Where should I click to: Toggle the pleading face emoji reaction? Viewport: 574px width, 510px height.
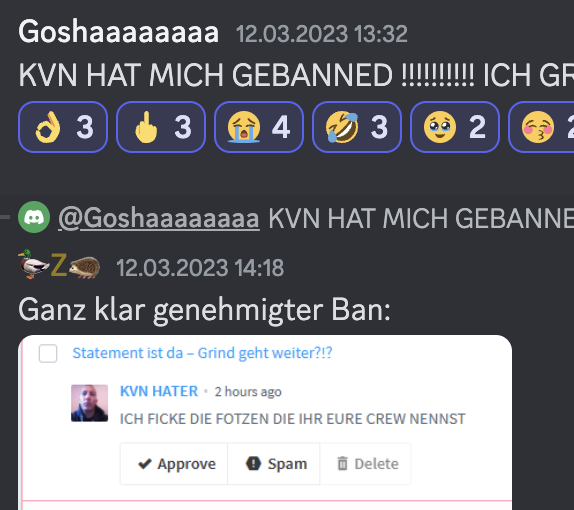click(x=455, y=127)
